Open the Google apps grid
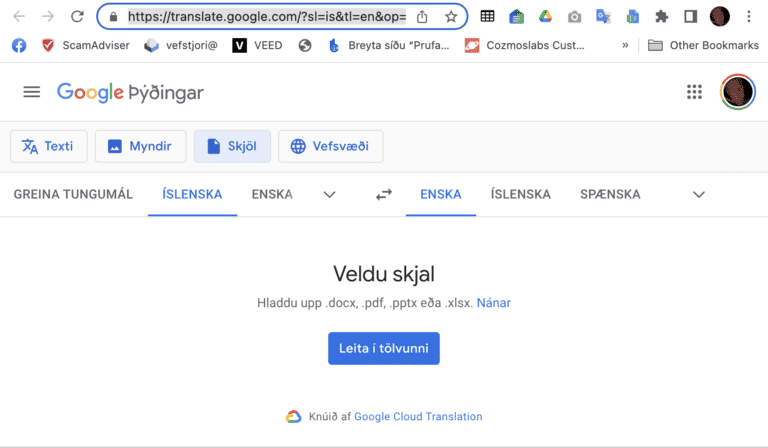Viewport: 768px width, 448px height. coord(694,92)
